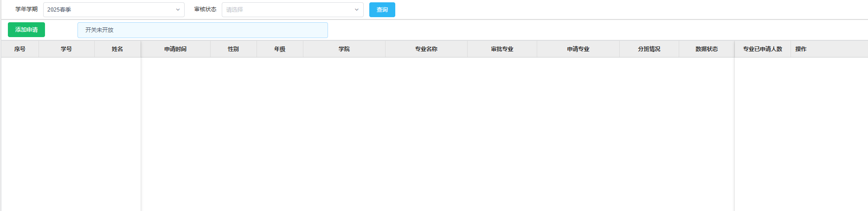Click the 申请专业 column header
Screen dimensions: 868x211
pos(578,49)
